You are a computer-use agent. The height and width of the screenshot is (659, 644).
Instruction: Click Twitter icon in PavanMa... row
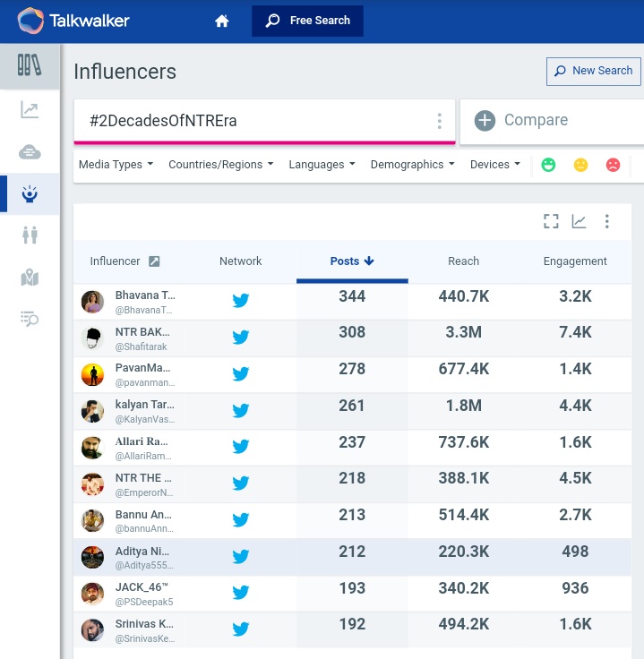pos(240,373)
